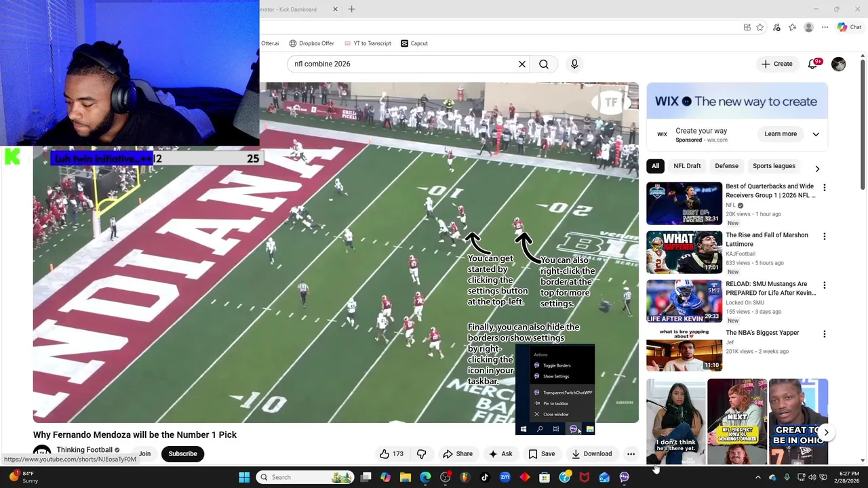Viewport: 868px width, 488px height.
Task: Open the YT to Transcript bookmark
Action: coord(368,43)
